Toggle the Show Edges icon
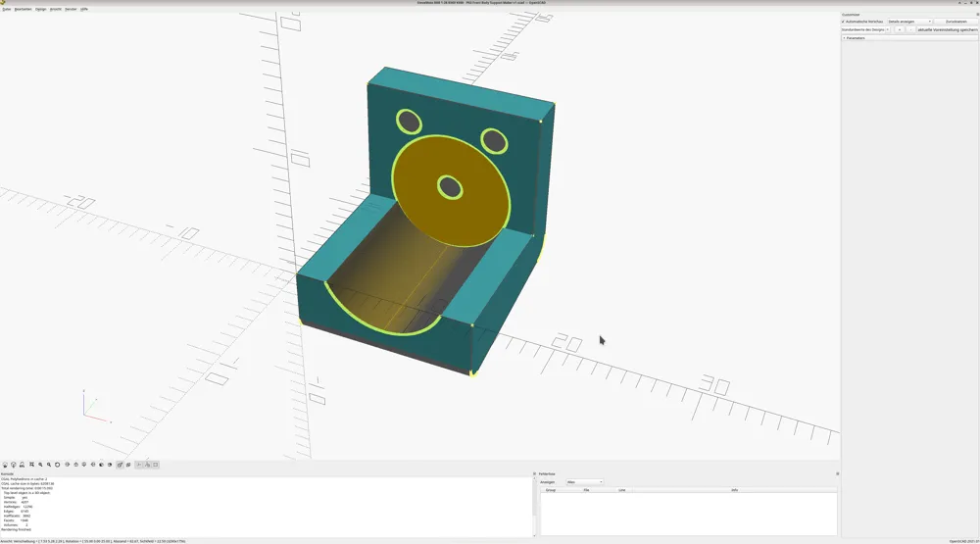Screen dimensions: 980x544 coord(156,465)
